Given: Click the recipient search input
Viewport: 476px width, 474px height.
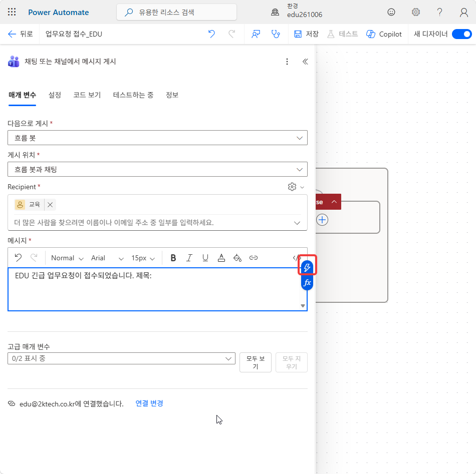Looking at the screenshot, I should (152, 223).
